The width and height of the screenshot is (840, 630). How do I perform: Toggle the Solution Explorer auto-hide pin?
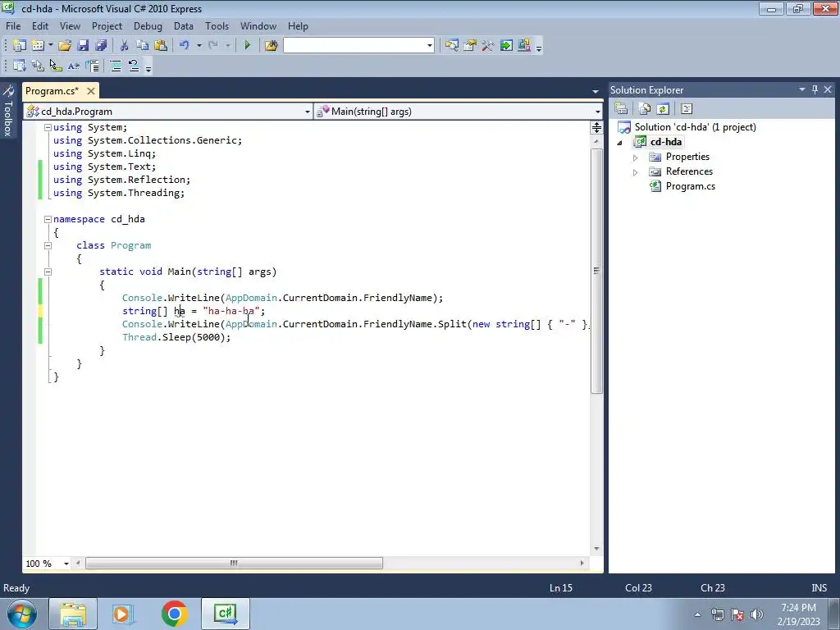(815, 89)
